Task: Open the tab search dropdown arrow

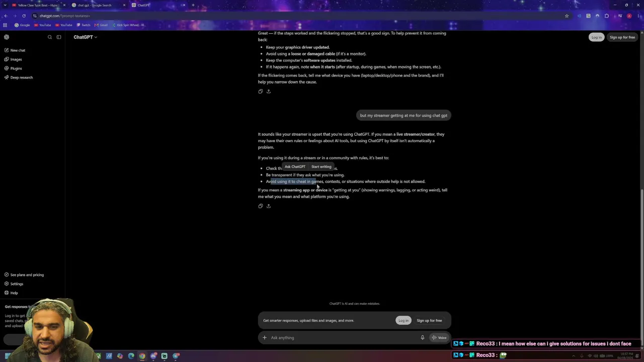Action: pos(5,5)
